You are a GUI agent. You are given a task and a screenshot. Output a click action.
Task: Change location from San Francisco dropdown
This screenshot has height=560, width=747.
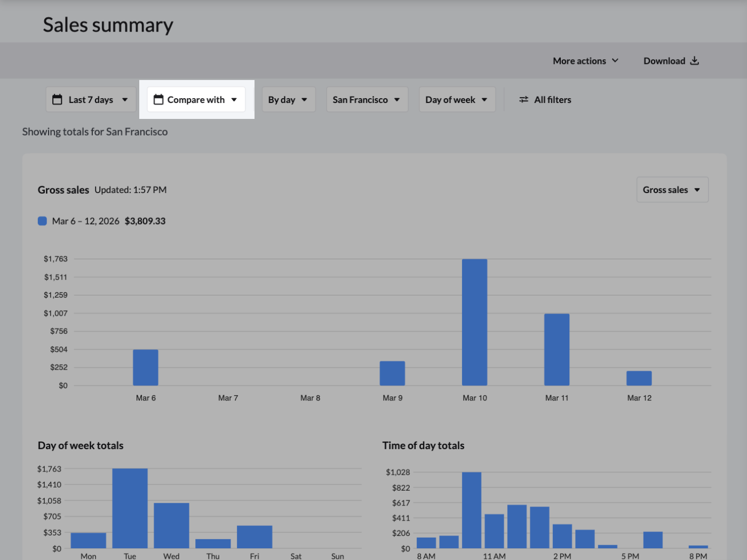367,100
